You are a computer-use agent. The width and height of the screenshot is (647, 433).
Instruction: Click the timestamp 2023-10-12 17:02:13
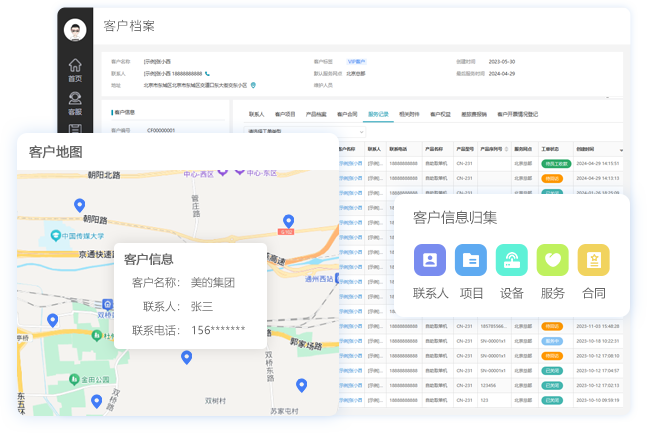(597, 385)
